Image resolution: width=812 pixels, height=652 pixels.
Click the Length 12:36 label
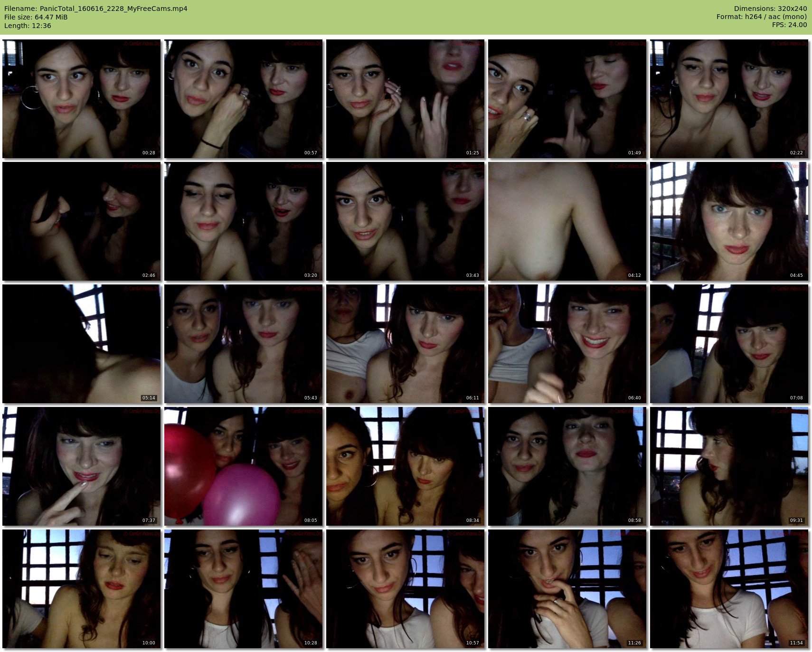pos(28,26)
